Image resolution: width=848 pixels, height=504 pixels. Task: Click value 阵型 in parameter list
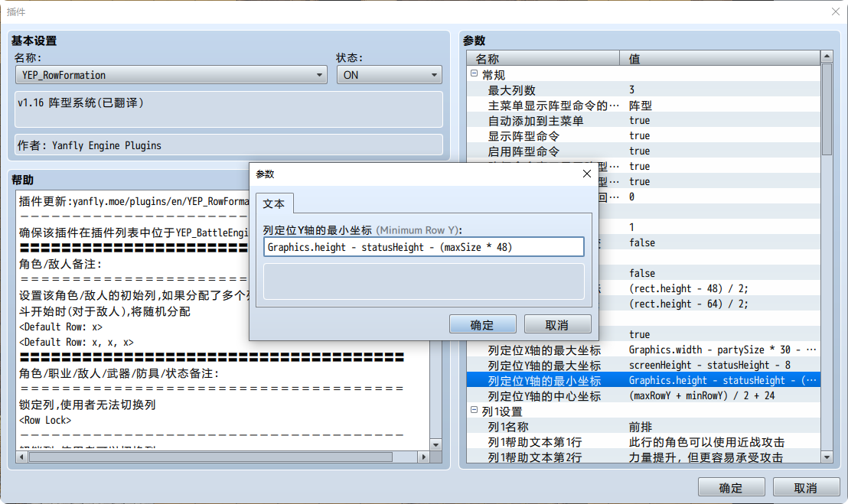click(x=641, y=106)
